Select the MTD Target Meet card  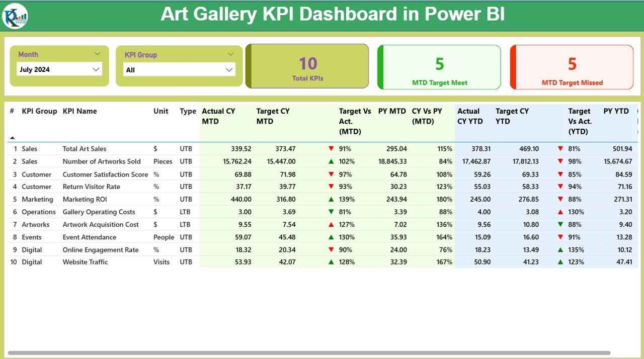point(439,67)
